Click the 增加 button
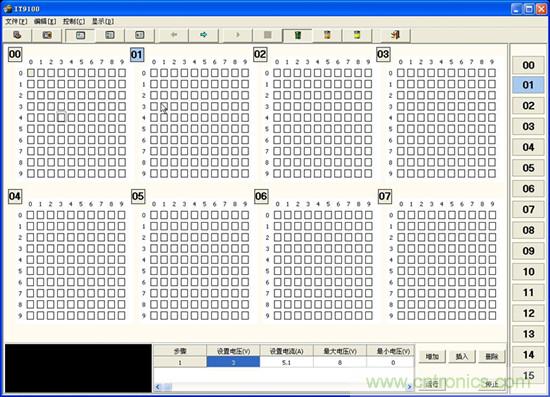Screen dimensions: 550x397 432,356
